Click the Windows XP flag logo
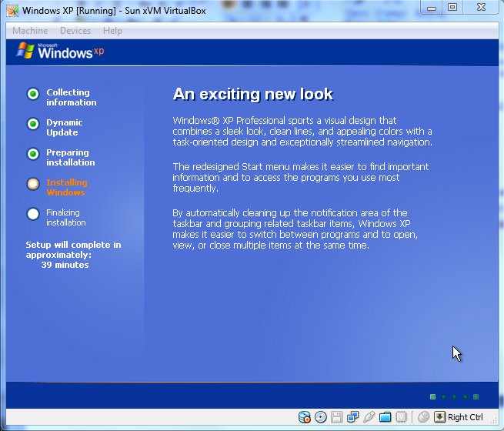Viewport: 504px width, 431px height. (25, 51)
